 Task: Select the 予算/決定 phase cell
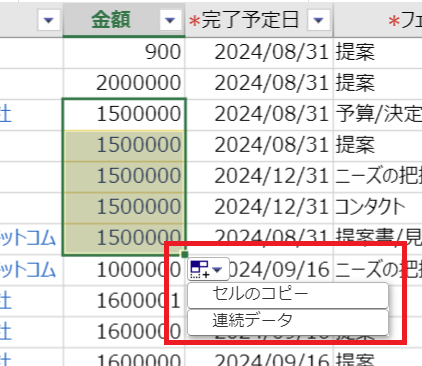point(378,114)
